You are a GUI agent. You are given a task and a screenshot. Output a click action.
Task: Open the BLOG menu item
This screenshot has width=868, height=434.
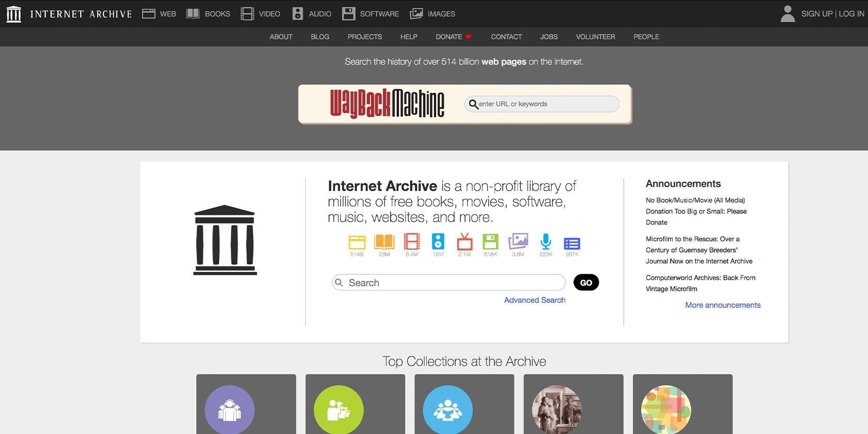click(x=320, y=37)
